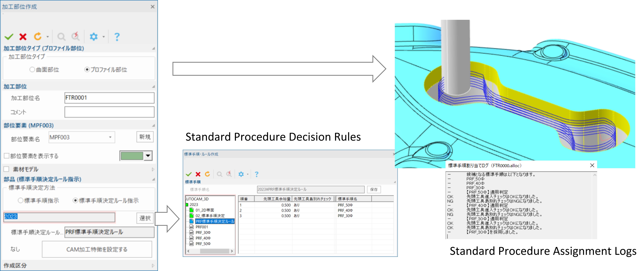Click the green checkmark in 標準手順・ルール作成 dialog
Viewport: 644px width, 271px height.
point(189,174)
